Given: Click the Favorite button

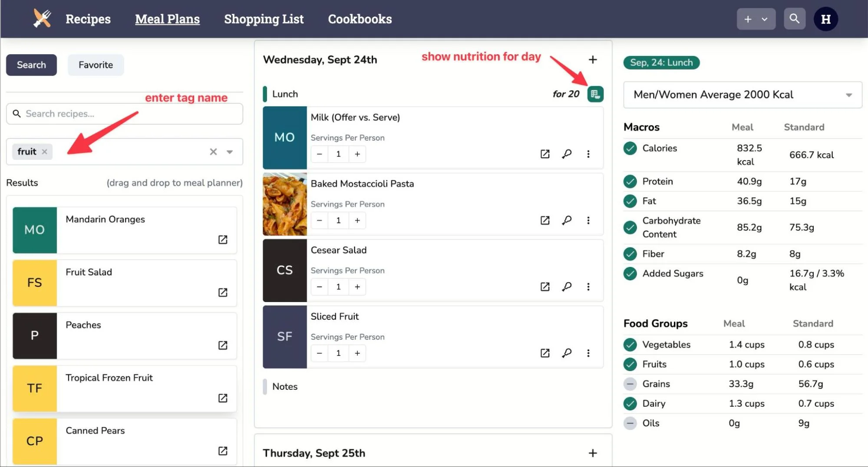Looking at the screenshot, I should coord(96,65).
